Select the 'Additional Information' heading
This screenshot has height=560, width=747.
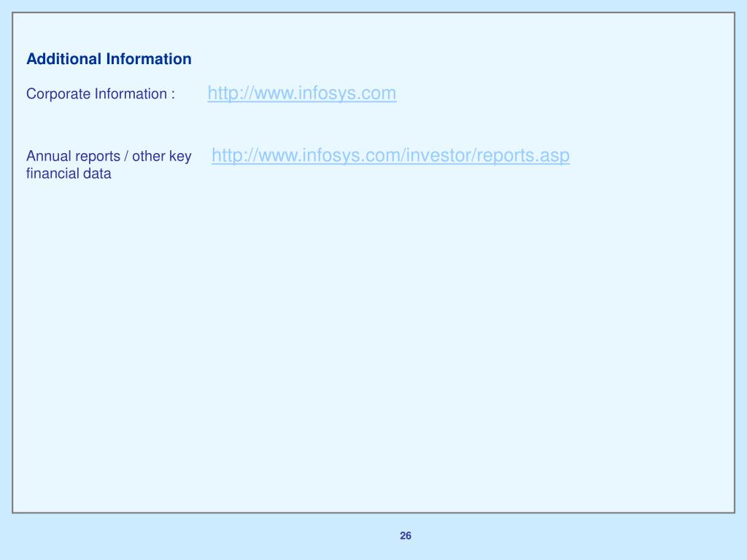[109, 59]
